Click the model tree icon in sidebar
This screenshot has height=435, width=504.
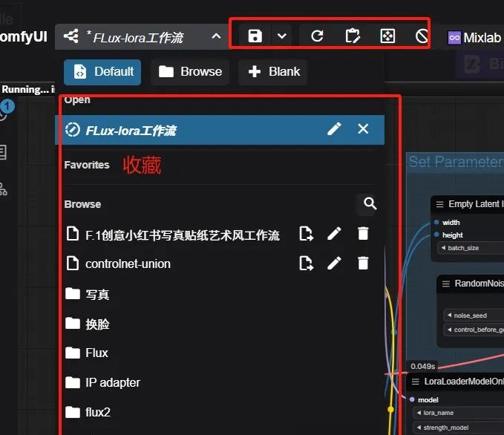click(x=3, y=189)
